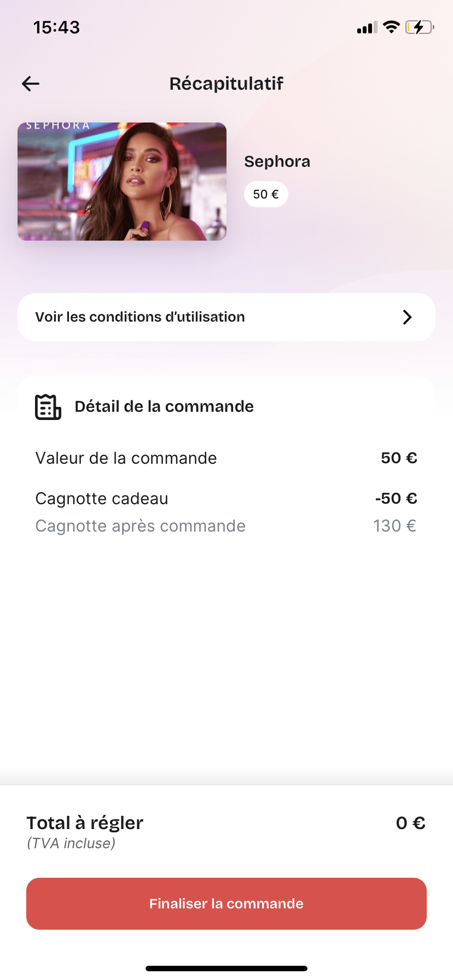Tap the Sephora brand name

point(277,161)
